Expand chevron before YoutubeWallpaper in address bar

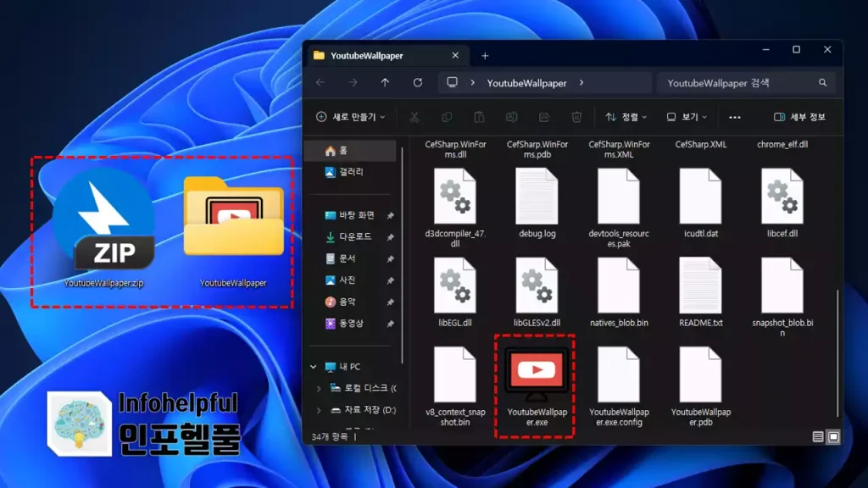472,83
